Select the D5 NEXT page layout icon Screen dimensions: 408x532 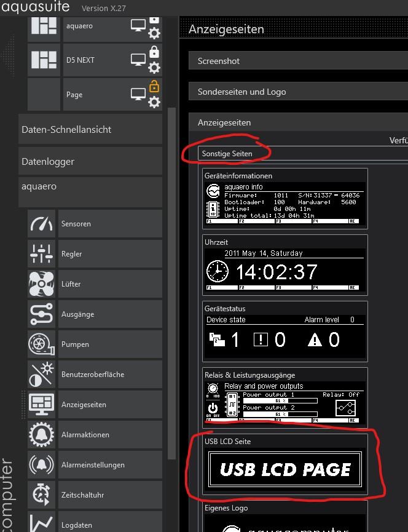coord(44,60)
